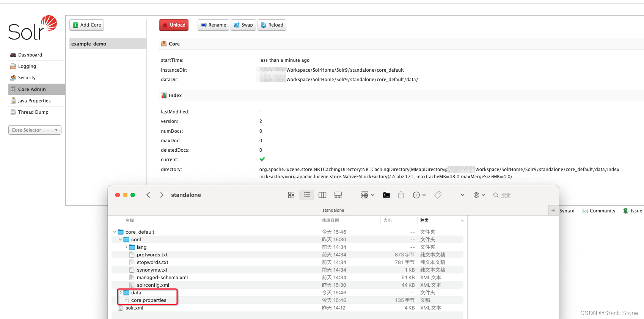The width and height of the screenshot is (644, 319).
Task: Go back in Finder window
Action: 148,195
